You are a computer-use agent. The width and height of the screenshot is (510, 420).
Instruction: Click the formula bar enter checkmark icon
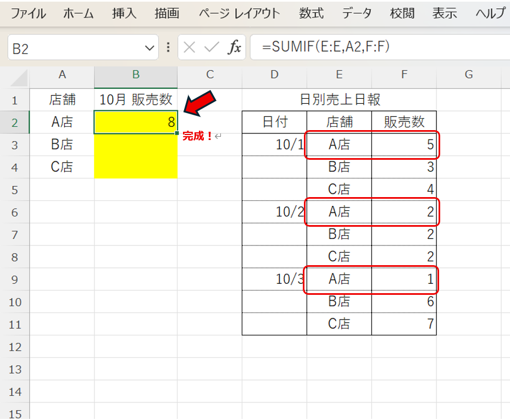pos(212,48)
